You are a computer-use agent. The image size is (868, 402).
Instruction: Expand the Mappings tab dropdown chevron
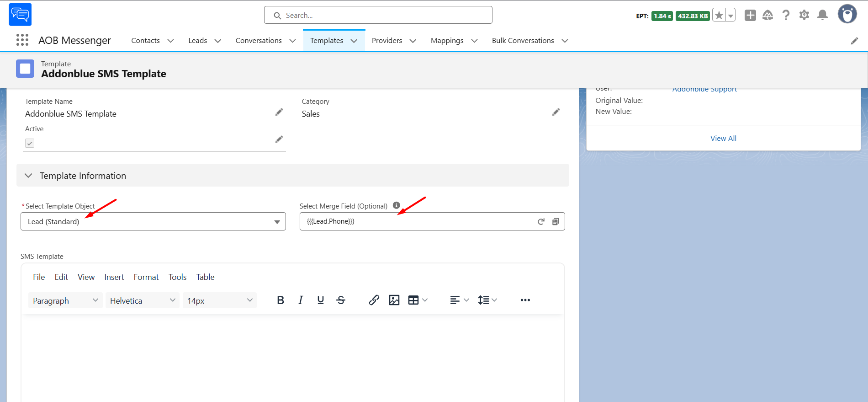[475, 41]
